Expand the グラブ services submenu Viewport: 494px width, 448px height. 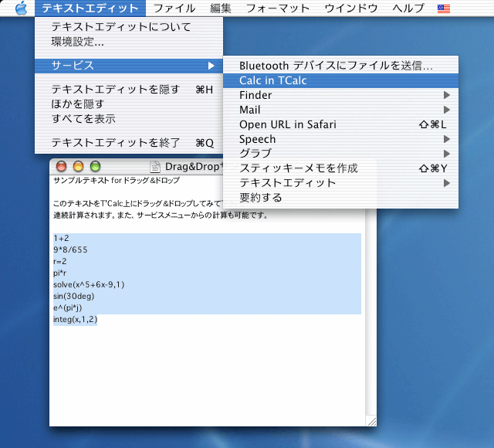point(340,154)
